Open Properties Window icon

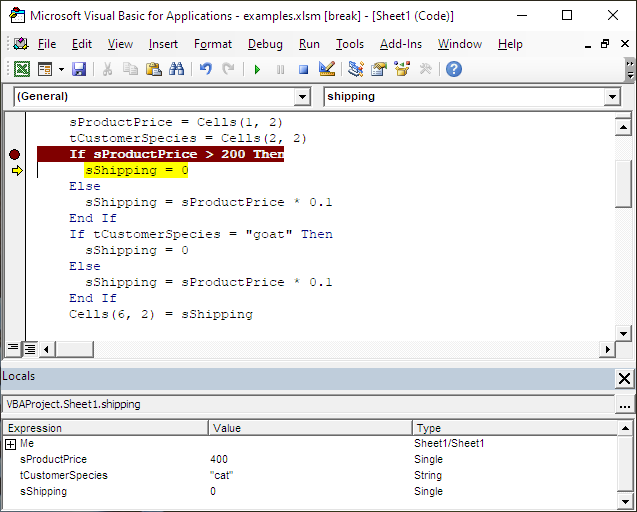(379, 69)
